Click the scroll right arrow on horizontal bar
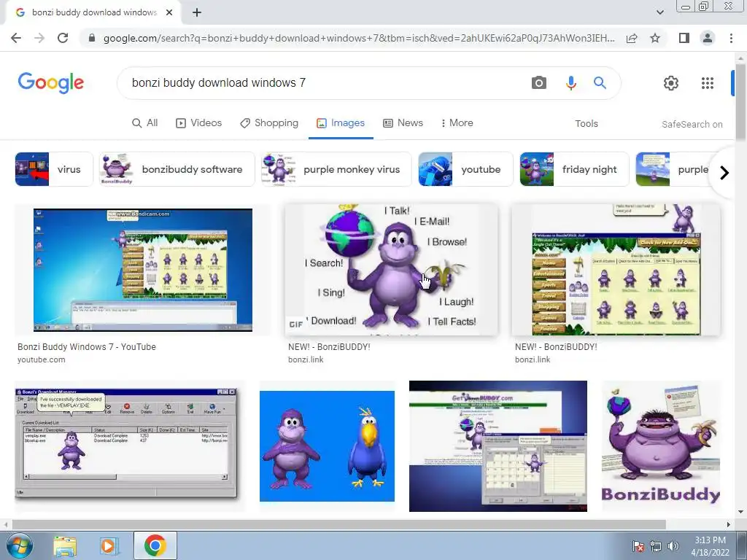Screen dimensions: 747x560 click(728, 524)
